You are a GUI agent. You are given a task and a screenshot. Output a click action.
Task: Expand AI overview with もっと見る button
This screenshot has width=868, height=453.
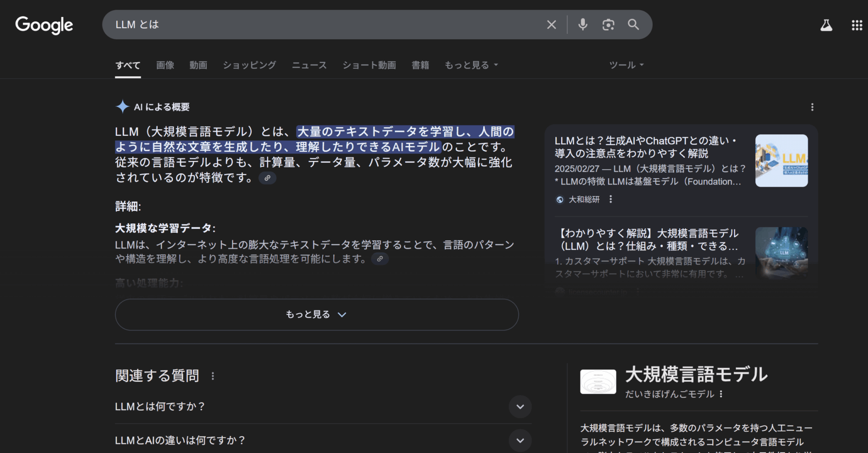[317, 315]
